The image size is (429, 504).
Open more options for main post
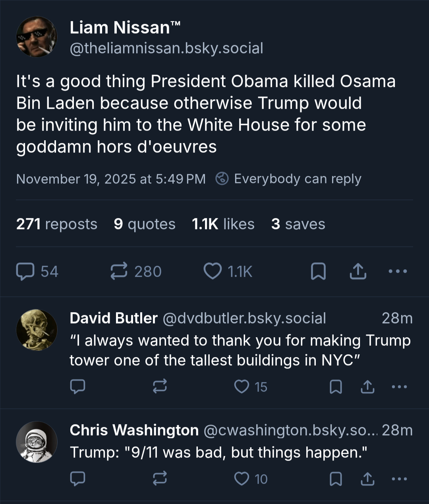398,272
